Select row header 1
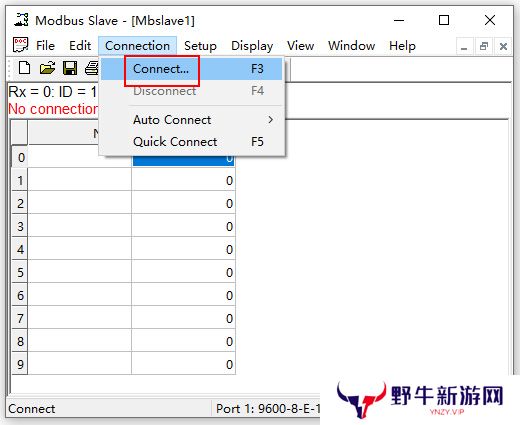 click(x=20, y=180)
